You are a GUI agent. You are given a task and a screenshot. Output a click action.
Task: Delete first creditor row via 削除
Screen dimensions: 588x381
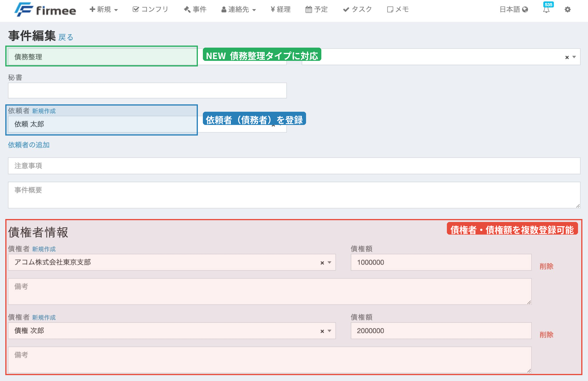546,266
